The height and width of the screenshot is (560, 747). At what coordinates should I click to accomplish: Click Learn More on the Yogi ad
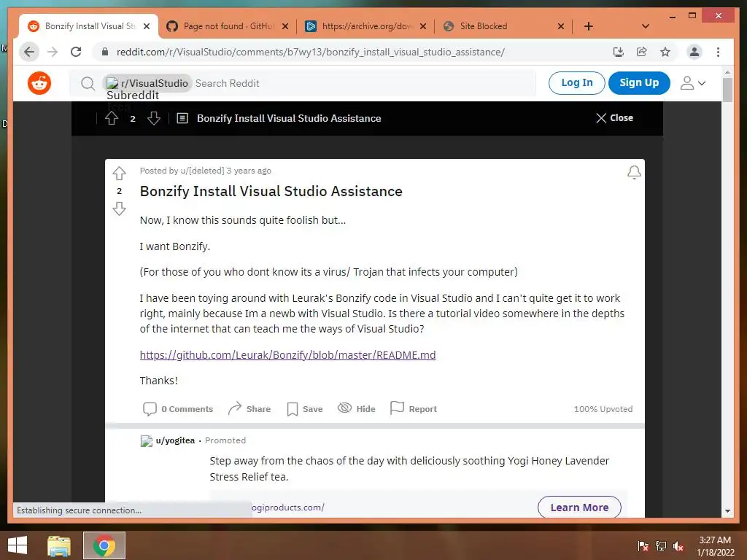click(x=579, y=507)
